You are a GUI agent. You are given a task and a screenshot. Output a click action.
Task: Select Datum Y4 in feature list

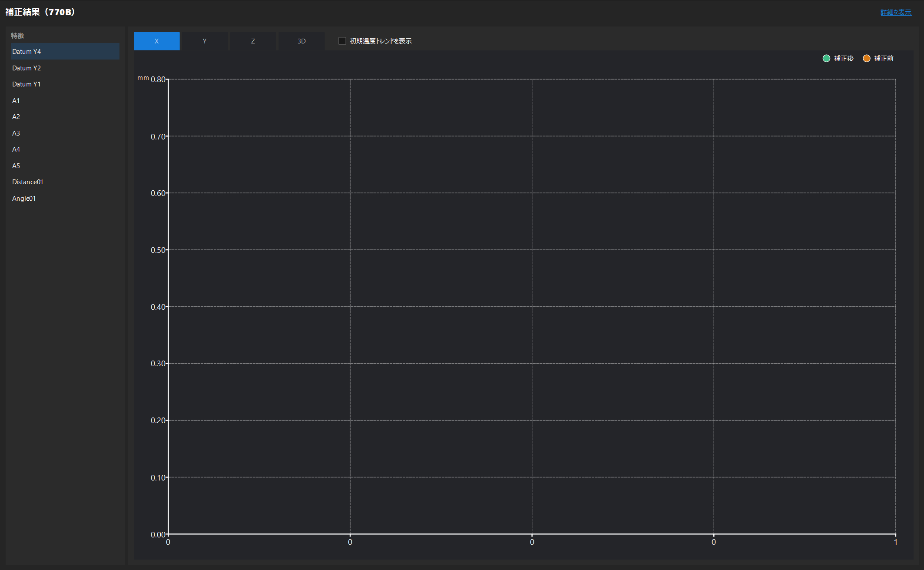click(x=65, y=51)
